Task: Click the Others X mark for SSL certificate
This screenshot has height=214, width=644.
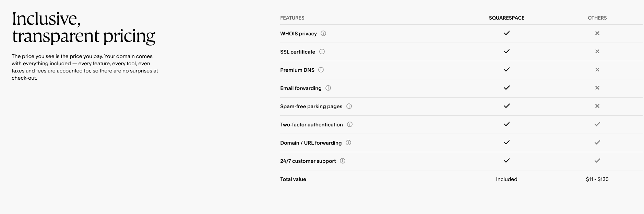Action: [x=597, y=52]
